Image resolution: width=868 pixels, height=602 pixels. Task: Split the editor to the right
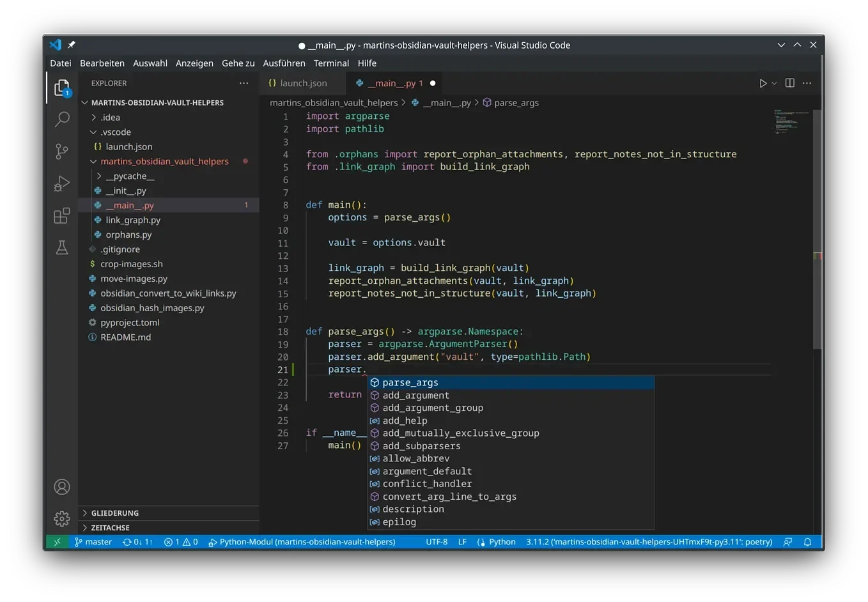(790, 83)
